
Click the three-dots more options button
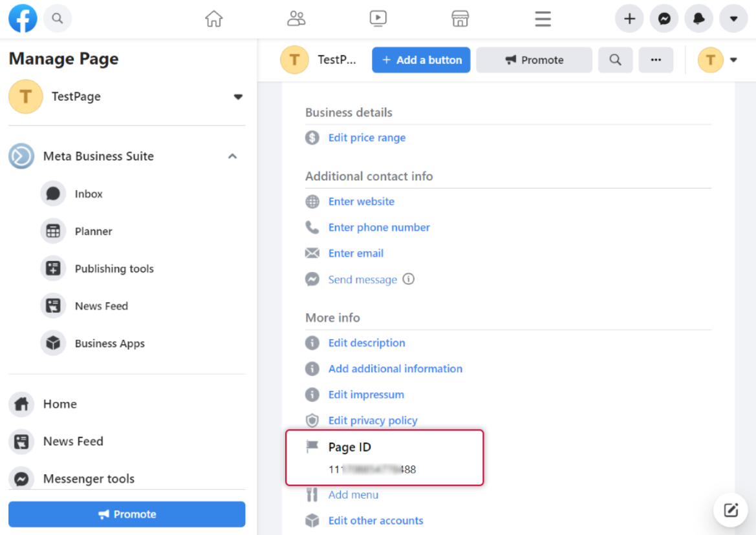coord(656,60)
